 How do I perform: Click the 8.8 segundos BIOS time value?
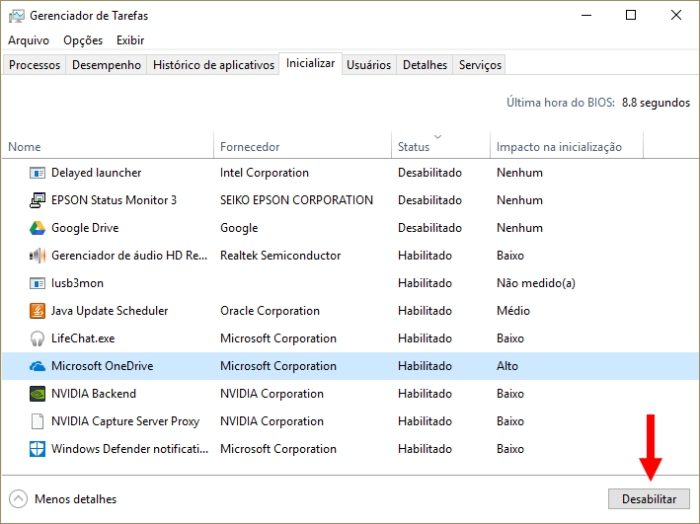pos(656,103)
